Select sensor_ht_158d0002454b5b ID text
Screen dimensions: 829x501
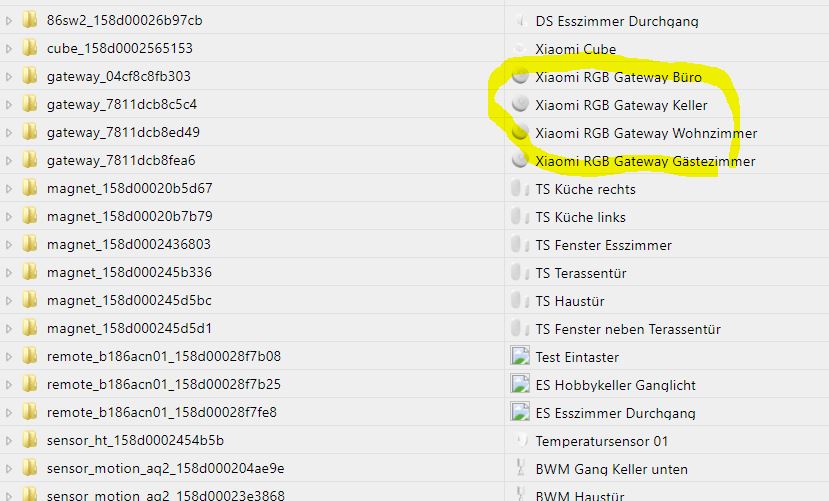pos(135,440)
